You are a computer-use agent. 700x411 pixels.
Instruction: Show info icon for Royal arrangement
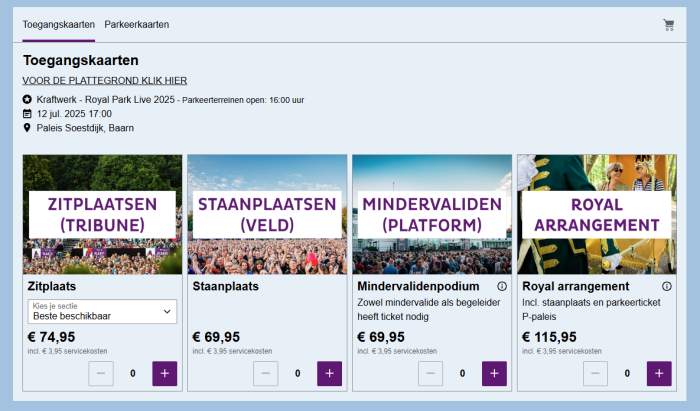667,286
